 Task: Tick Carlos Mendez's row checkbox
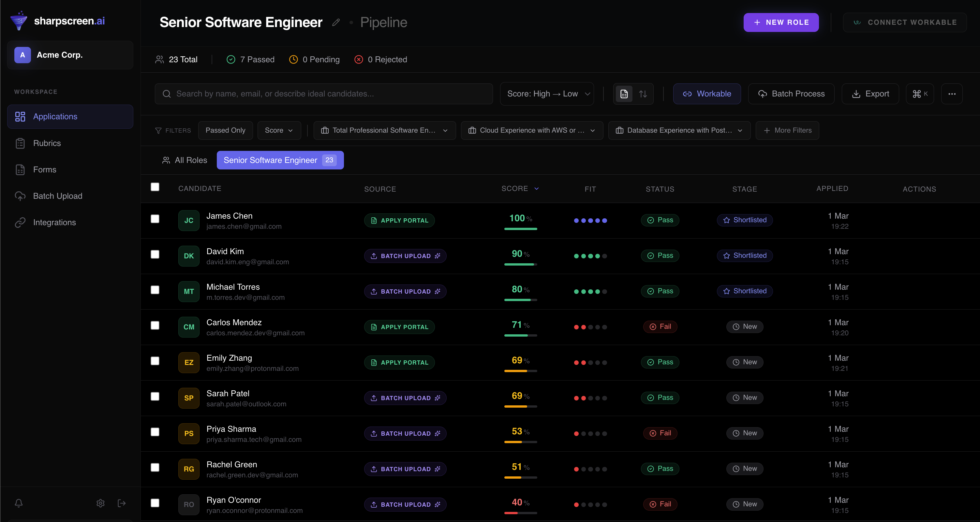[155, 326]
